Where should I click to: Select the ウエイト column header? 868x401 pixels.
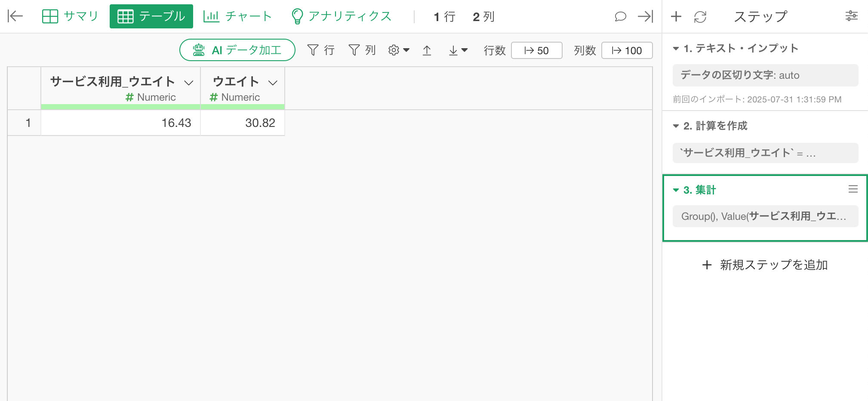pyautogui.click(x=243, y=88)
